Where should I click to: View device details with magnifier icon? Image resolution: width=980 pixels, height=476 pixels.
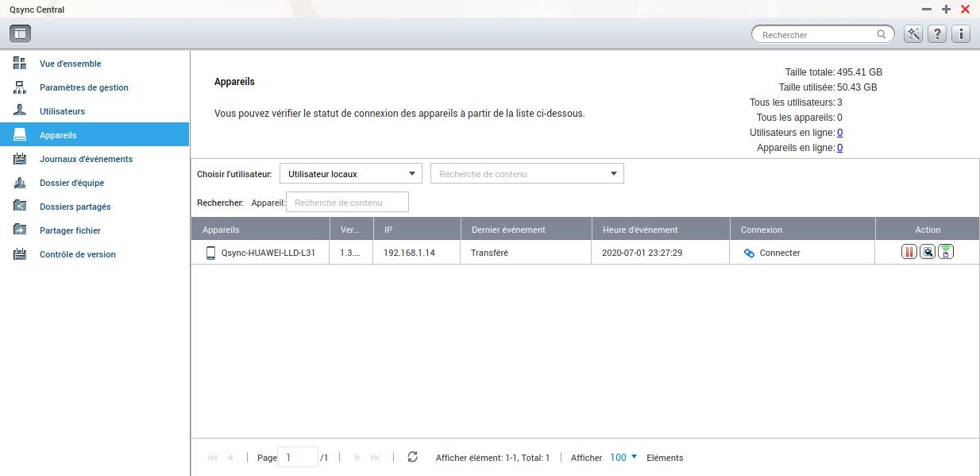[927, 253]
